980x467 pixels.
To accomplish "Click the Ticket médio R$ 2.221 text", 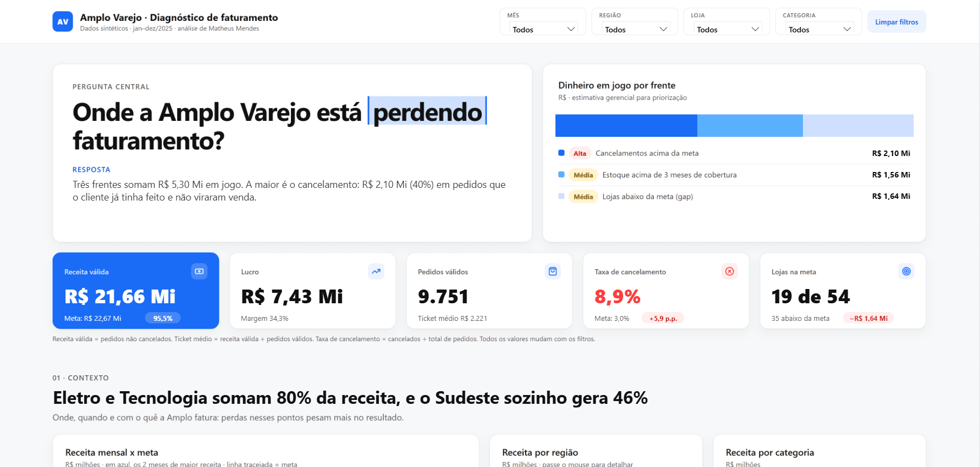I will (x=453, y=318).
